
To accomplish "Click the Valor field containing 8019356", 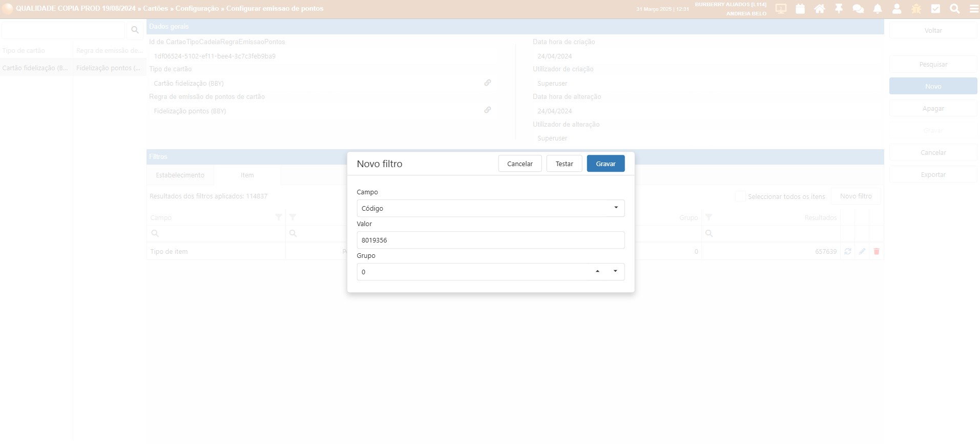I will pos(491,240).
